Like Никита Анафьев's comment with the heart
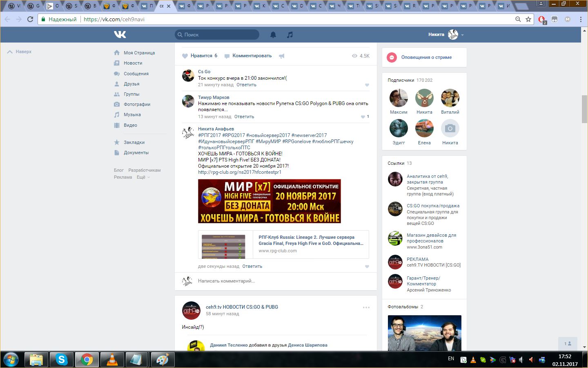 point(367,267)
